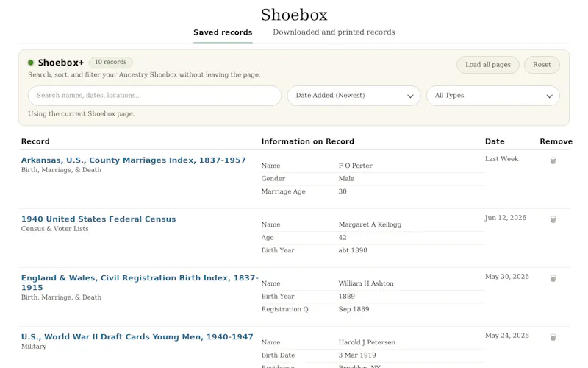
Task: Click the Sep 1889 registration value
Action: tap(354, 309)
